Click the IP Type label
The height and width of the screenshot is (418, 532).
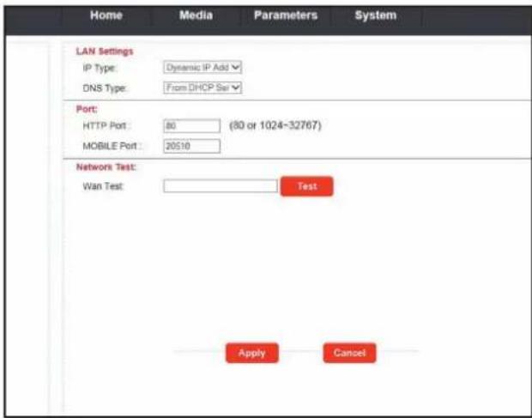point(100,68)
